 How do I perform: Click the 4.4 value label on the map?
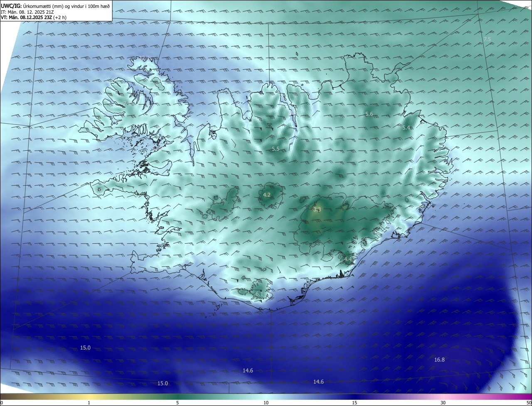pyautogui.click(x=348, y=259)
